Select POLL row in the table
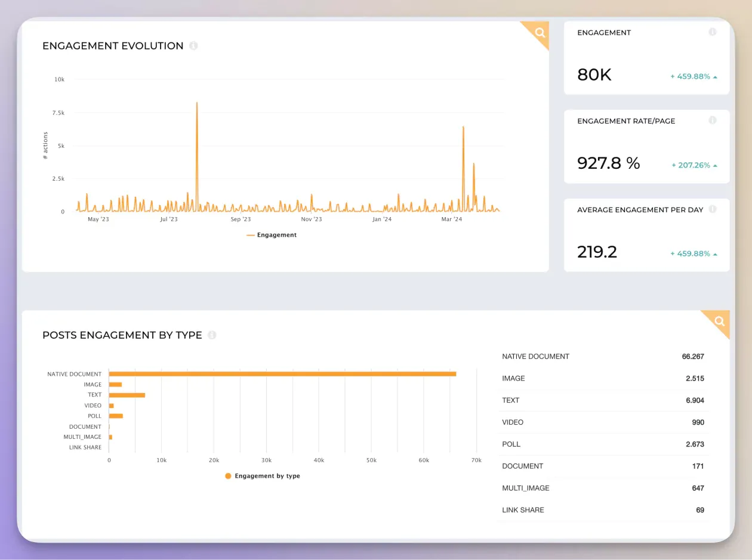Screen dimensions: 752x560 [603, 444]
